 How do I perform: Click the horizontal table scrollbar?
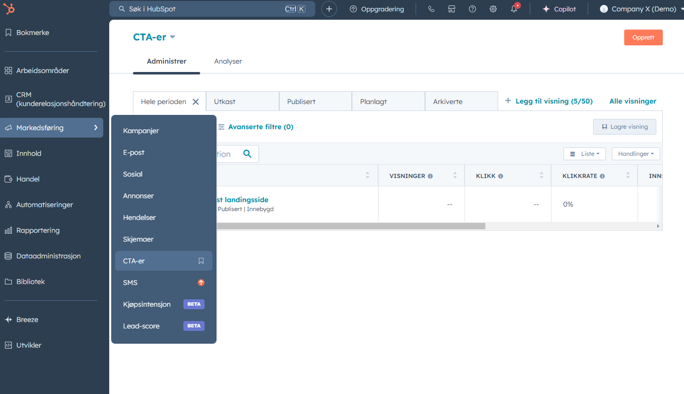[x=351, y=226]
